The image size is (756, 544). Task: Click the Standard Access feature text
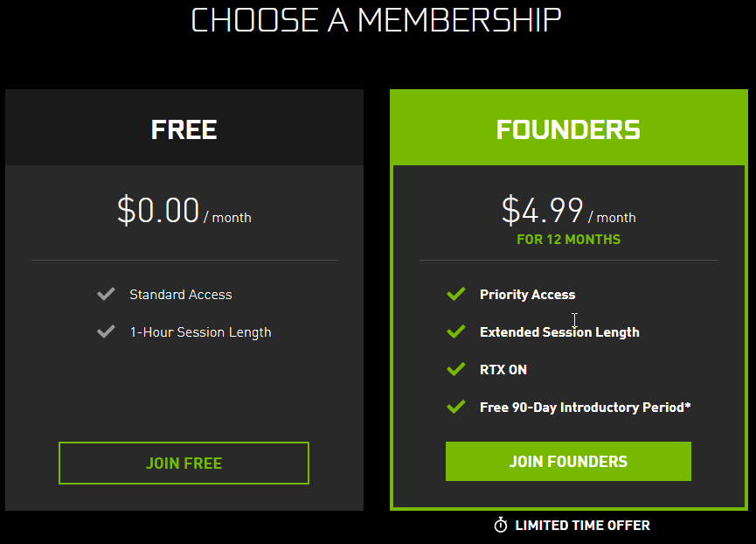180,295
